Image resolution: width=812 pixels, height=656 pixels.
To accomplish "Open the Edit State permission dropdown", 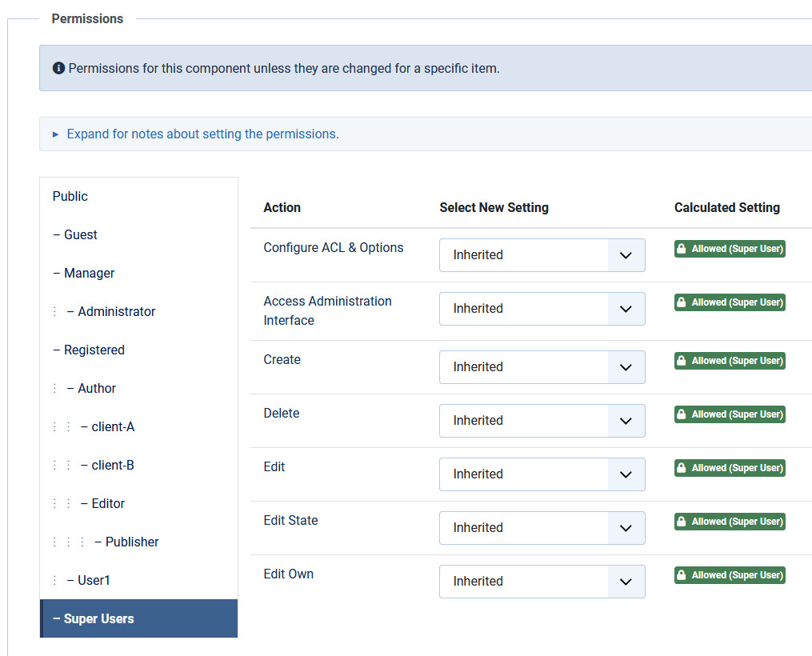I will 542,528.
